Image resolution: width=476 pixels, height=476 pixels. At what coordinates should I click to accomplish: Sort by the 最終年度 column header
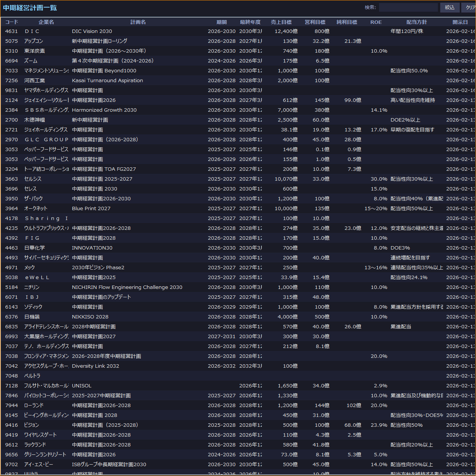250,22
